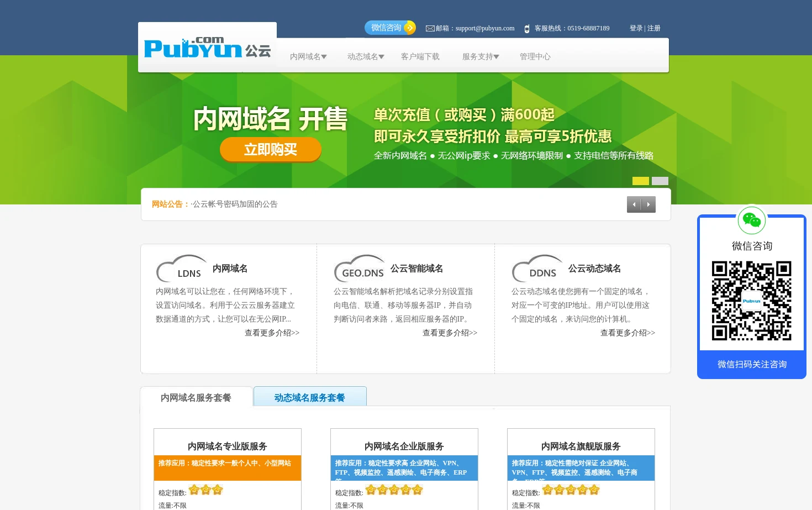Show previous announcement with left arrow
The image size is (812, 510).
pos(634,204)
